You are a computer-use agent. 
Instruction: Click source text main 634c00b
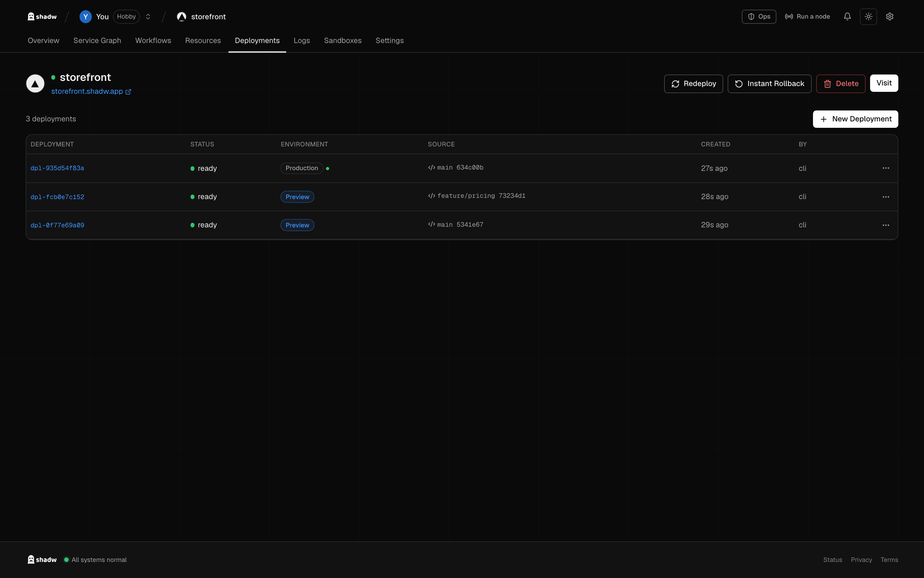pyautogui.click(x=460, y=167)
